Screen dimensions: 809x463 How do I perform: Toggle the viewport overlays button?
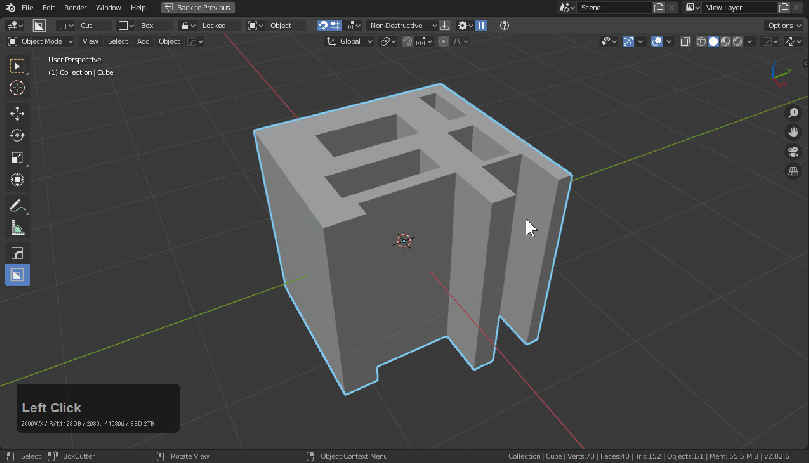coord(657,42)
